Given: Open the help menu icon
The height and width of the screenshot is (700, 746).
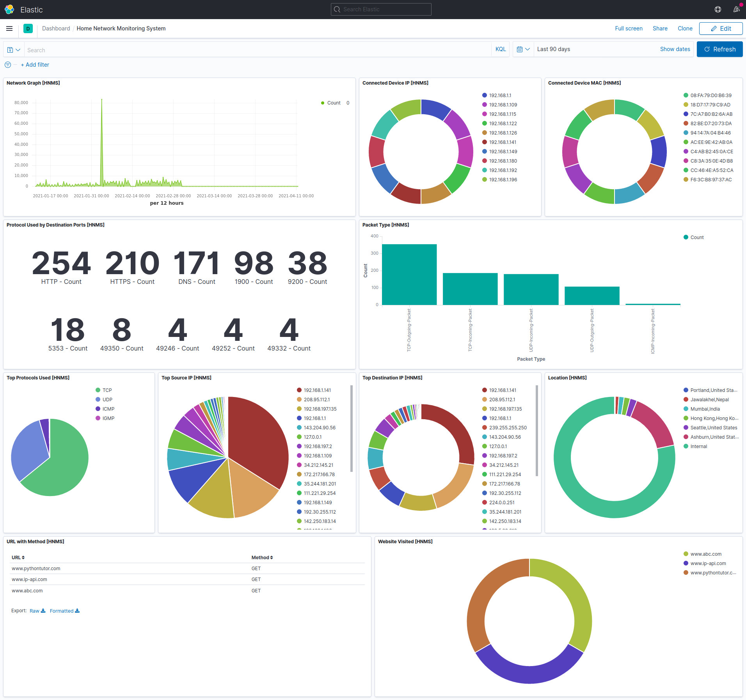Looking at the screenshot, I should [x=718, y=9].
